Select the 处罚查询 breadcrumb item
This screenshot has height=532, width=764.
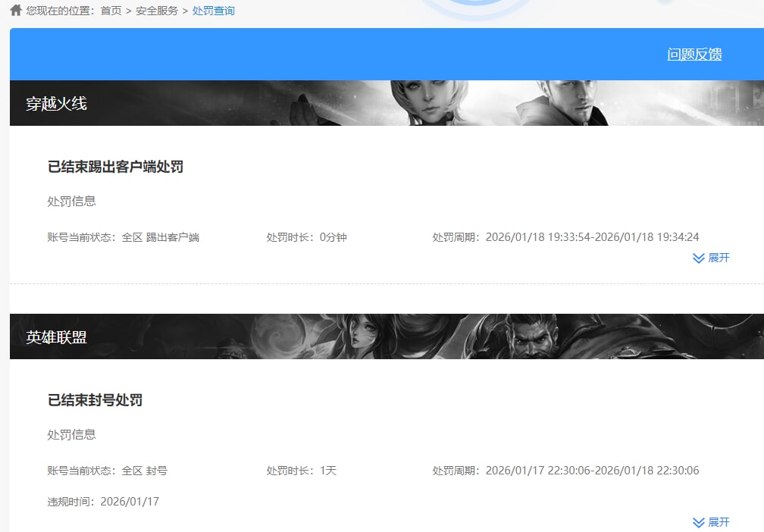coord(214,11)
